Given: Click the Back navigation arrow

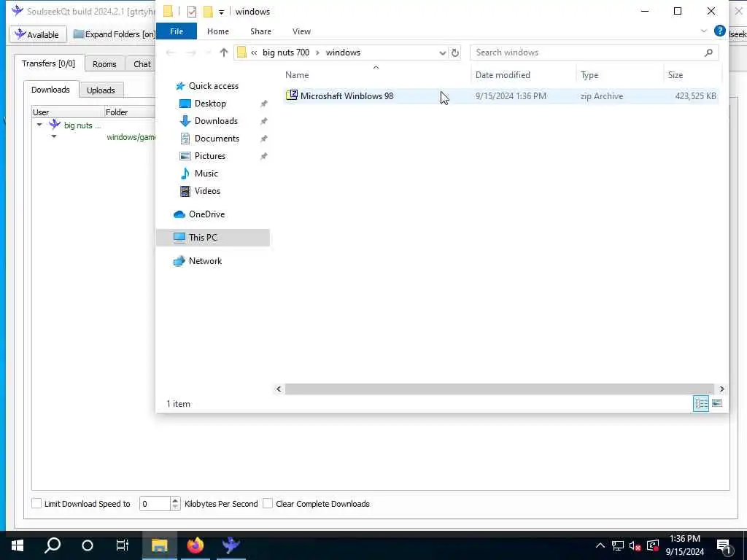Looking at the screenshot, I should (170, 52).
